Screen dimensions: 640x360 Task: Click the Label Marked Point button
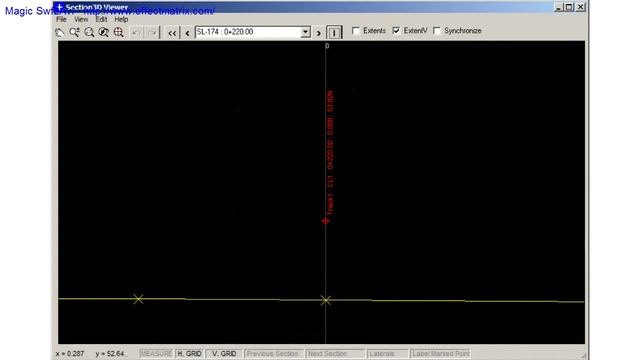(x=440, y=353)
